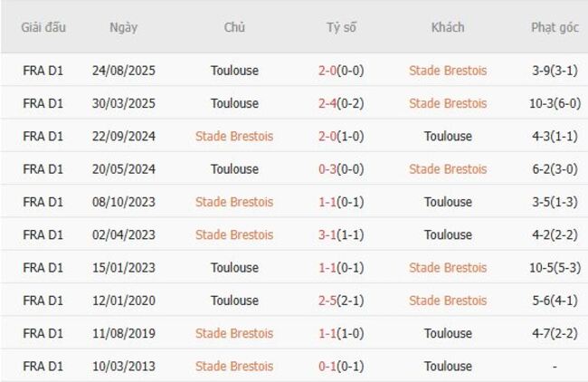Click corner stat 10-5(5-3) cell

click(x=555, y=267)
